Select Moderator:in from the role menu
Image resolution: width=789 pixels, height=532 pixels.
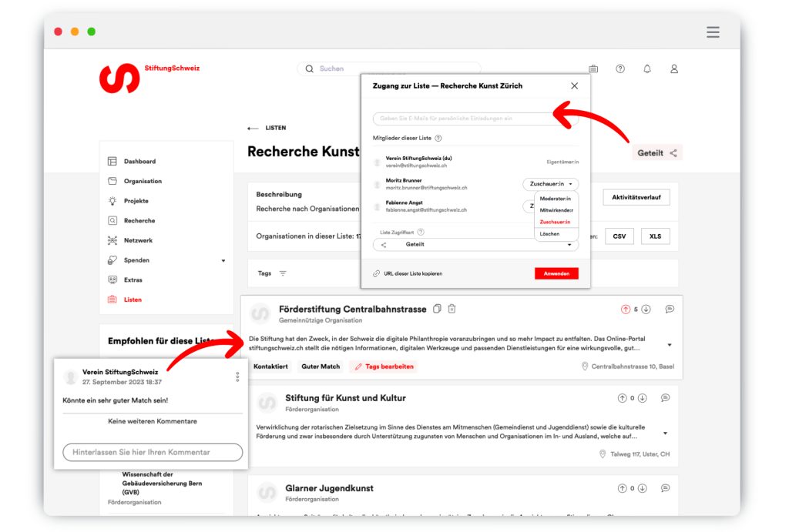[555, 199]
